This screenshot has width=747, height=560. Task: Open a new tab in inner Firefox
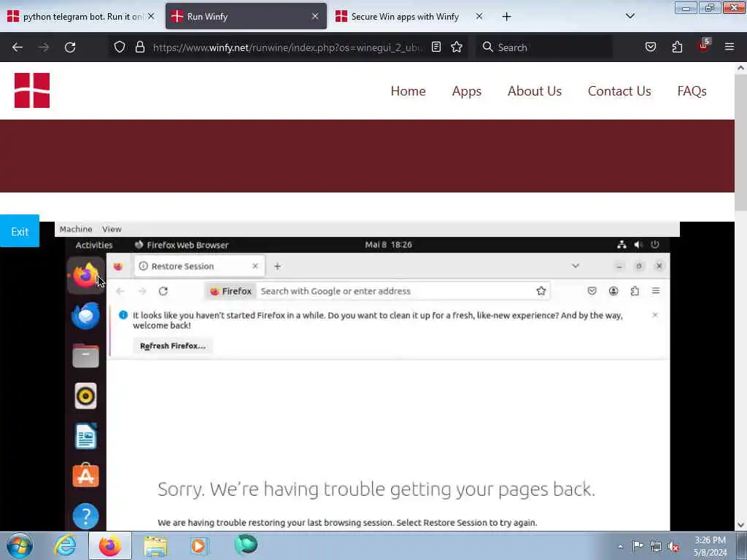point(277,266)
